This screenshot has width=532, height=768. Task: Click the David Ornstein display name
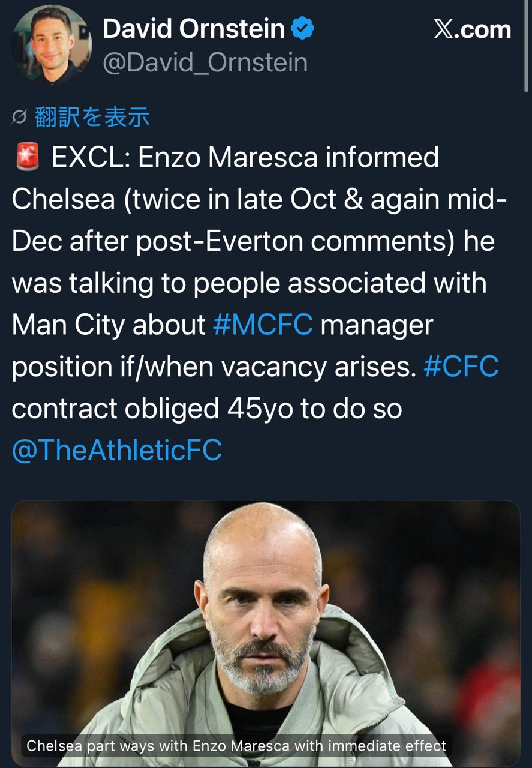pos(193,29)
